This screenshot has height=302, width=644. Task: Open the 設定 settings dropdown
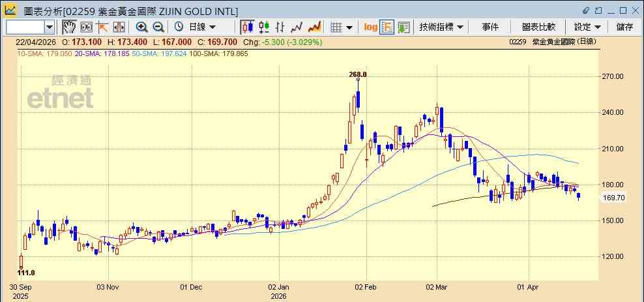point(587,27)
